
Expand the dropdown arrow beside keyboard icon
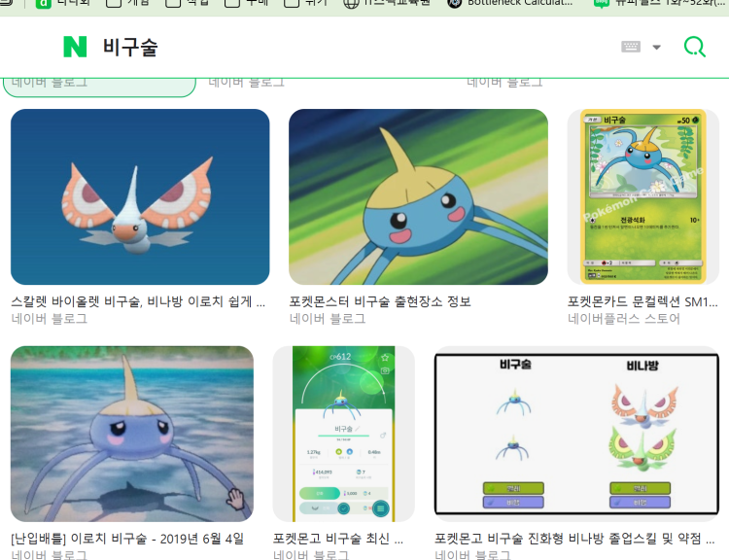tap(656, 47)
